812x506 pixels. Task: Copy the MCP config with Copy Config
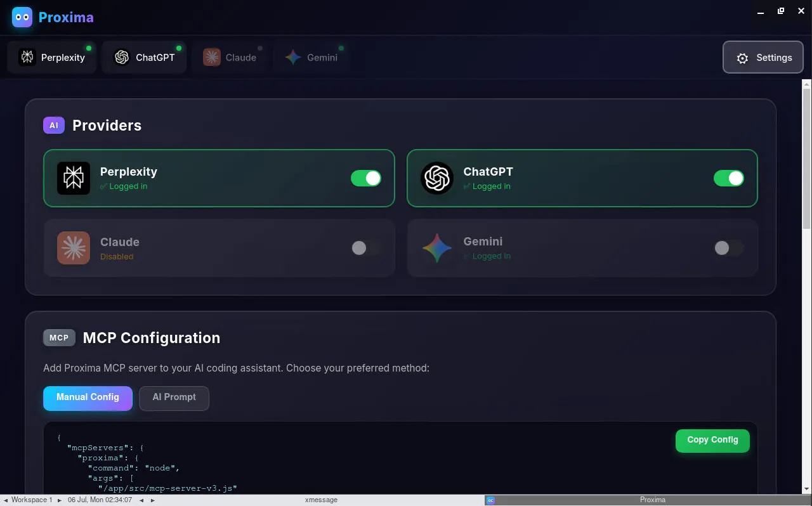point(712,440)
